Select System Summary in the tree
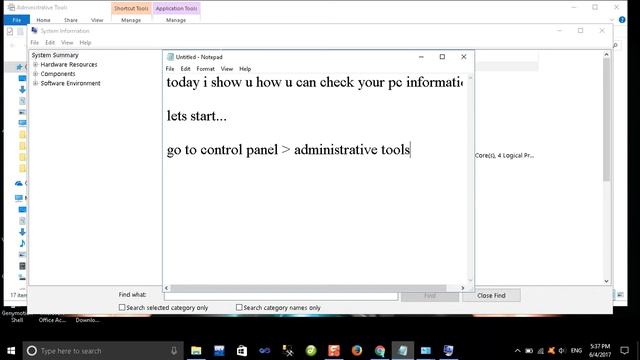640x360 pixels. pos(55,55)
